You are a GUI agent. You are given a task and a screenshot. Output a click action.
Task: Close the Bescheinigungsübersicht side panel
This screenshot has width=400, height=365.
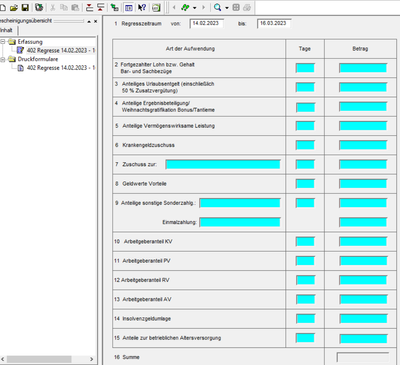pyautogui.click(x=95, y=21)
